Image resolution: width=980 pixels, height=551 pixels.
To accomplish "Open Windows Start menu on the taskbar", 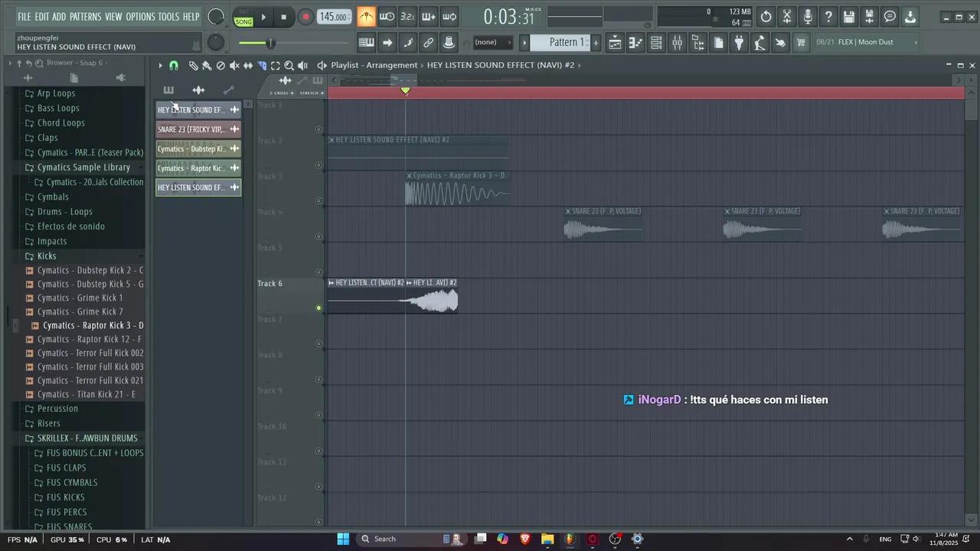I will point(343,539).
